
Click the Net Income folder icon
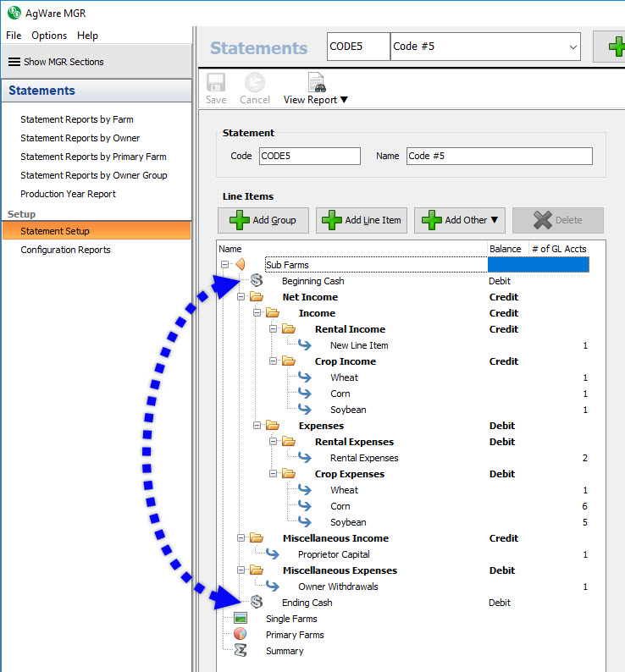(x=257, y=297)
